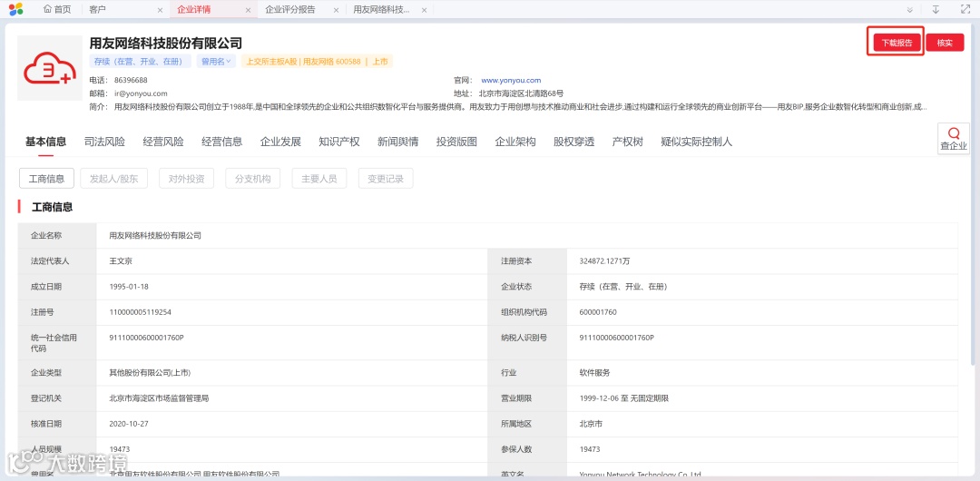980x481 pixels.
Task: Select the 司法风险 tab
Action: tap(104, 142)
